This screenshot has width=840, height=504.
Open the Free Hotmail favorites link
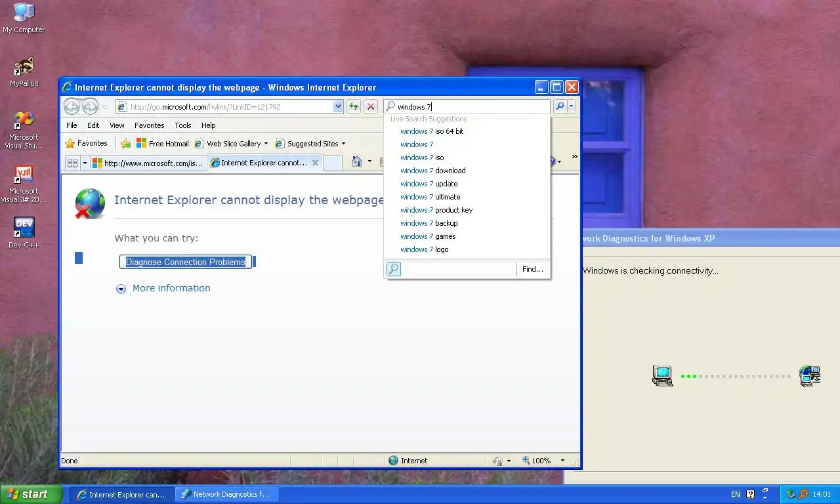tap(162, 143)
